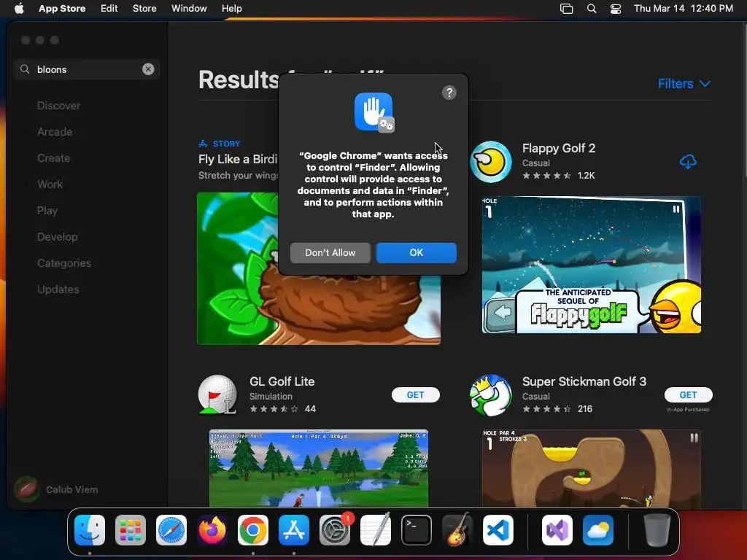
Task: Open the Store menu
Action: pos(144,9)
